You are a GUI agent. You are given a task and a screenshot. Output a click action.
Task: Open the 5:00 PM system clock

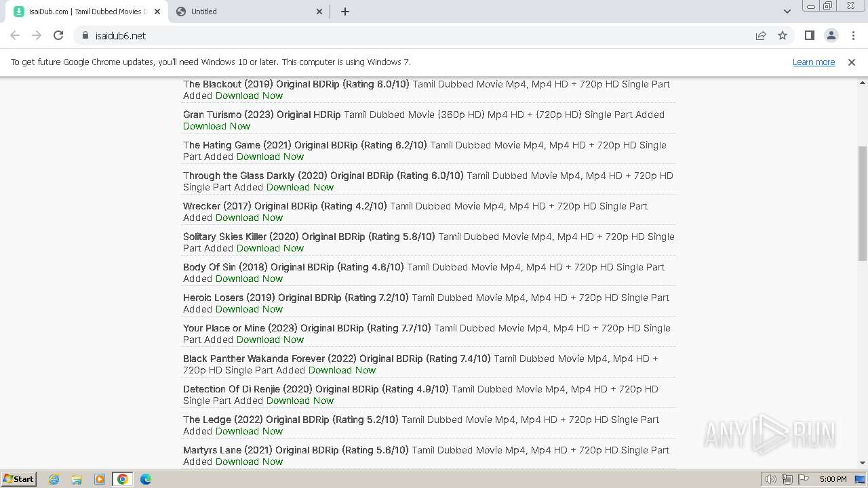tap(833, 479)
